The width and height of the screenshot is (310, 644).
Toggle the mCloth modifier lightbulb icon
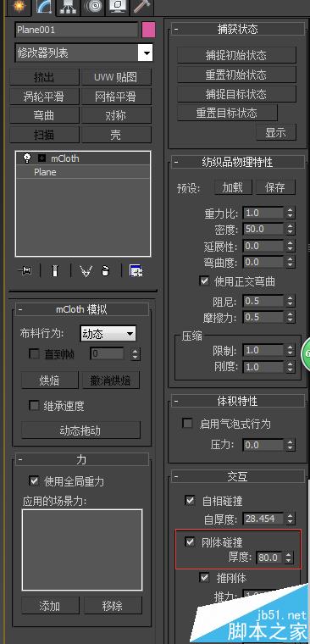click(27, 158)
